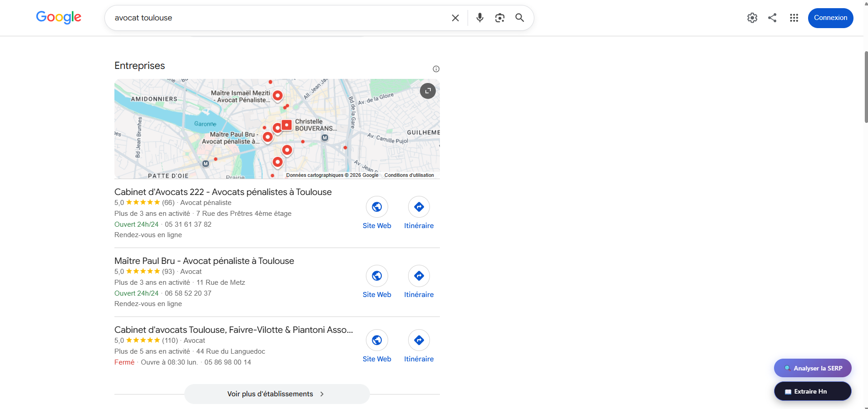Click the (93) review count
The width and height of the screenshot is (868, 409).
click(168, 272)
